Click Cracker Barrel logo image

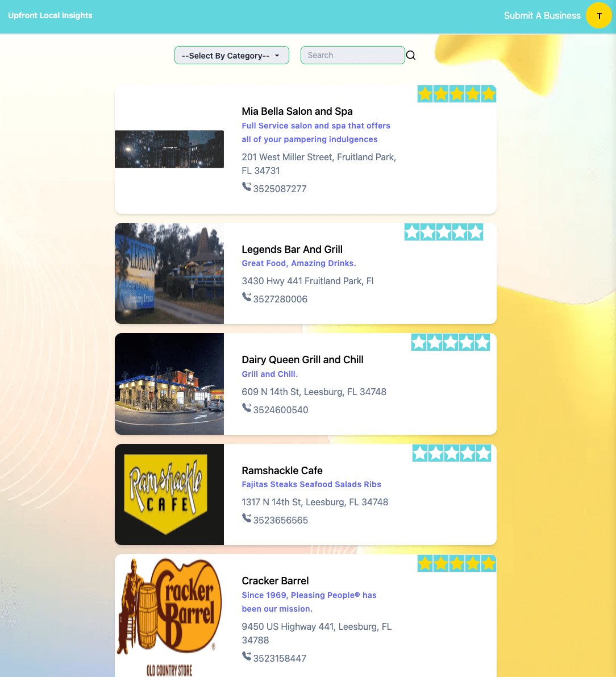pyautogui.click(x=169, y=616)
